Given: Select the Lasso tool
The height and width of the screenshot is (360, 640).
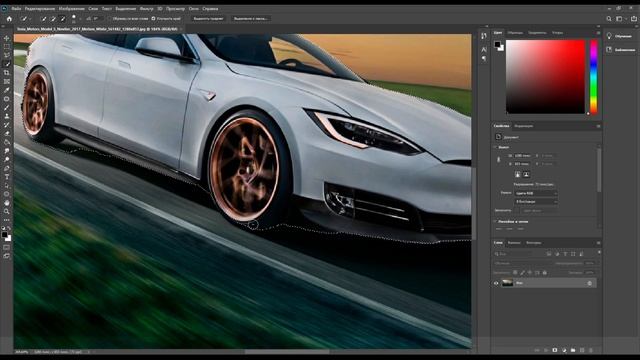Looking at the screenshot, I should (7, 55).
